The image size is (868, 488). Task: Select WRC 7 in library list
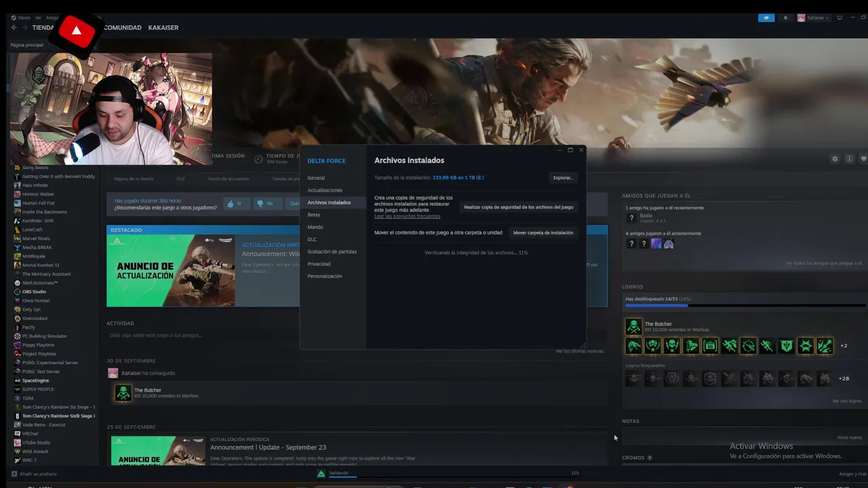(29, 460)
